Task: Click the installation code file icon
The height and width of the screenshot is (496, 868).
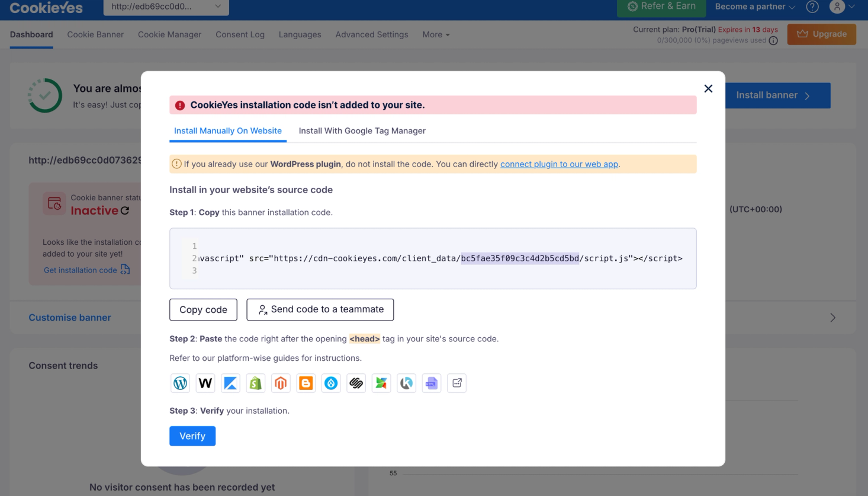Action: [125, 270]
